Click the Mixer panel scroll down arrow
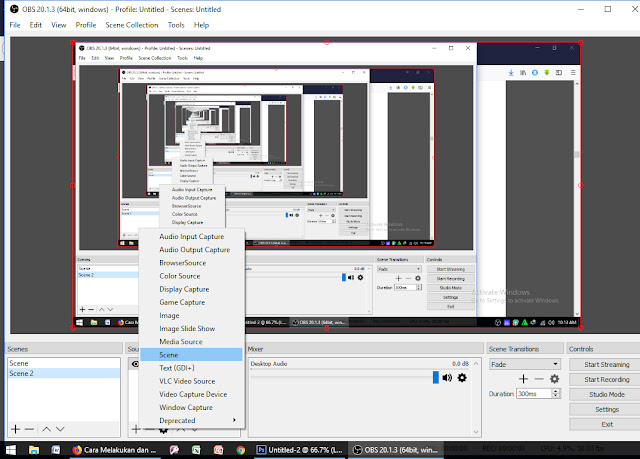The height and width of the screenshot is (459, 640). 476,432
